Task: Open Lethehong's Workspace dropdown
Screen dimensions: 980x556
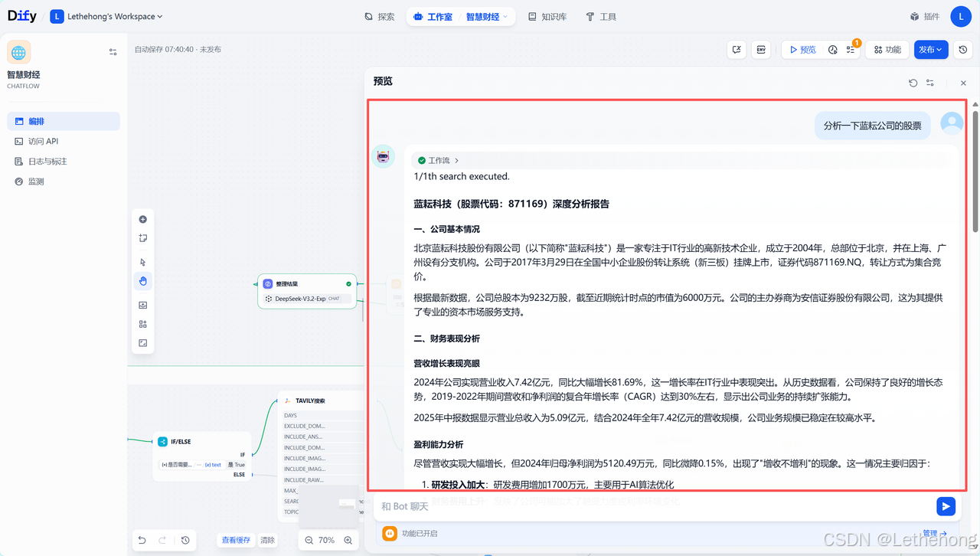Action: 108,16
